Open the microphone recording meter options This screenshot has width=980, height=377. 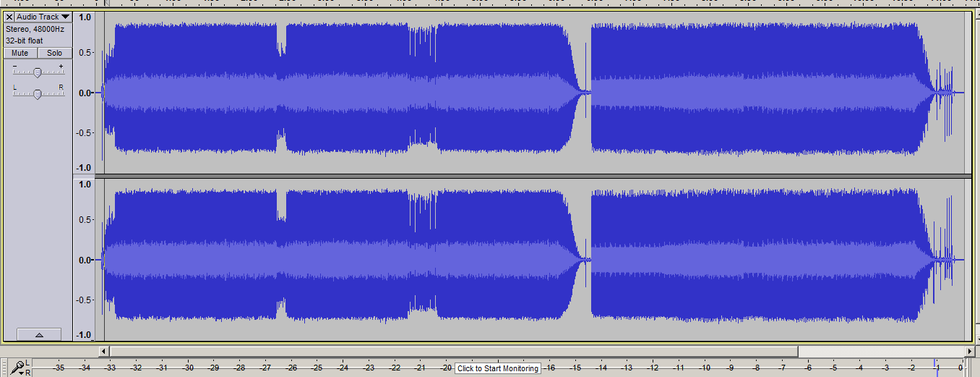[17, 368]
